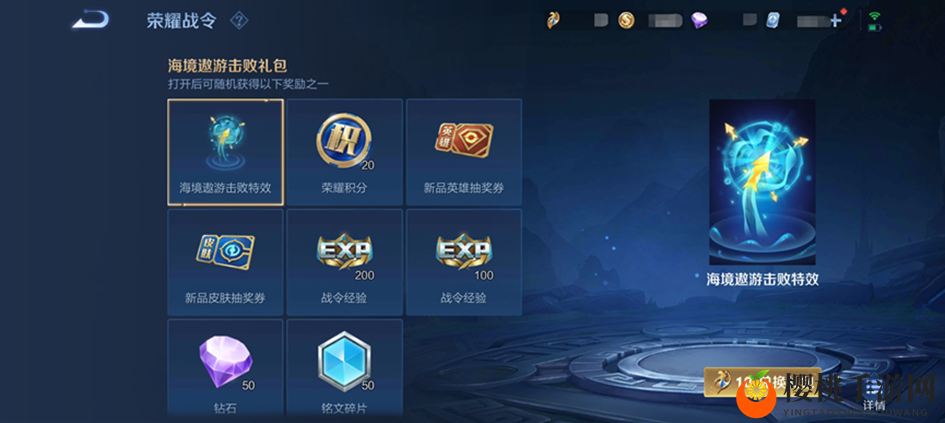Viewport: 945px width, 423px height.
Task: Tap the gold coin currency icon
Action: pyautogui.click(x=626, y=21)
